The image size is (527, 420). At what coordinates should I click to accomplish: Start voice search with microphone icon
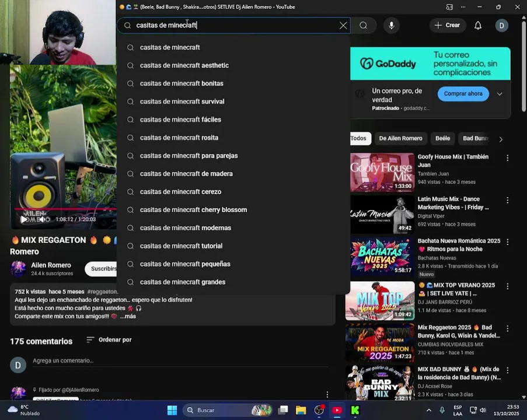coord(391,26)
